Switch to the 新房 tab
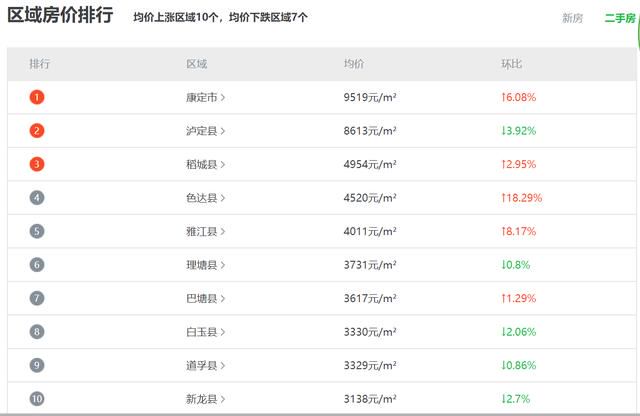Image resolution: width=640 pixels, height=416 pixels. pos(572,18)
